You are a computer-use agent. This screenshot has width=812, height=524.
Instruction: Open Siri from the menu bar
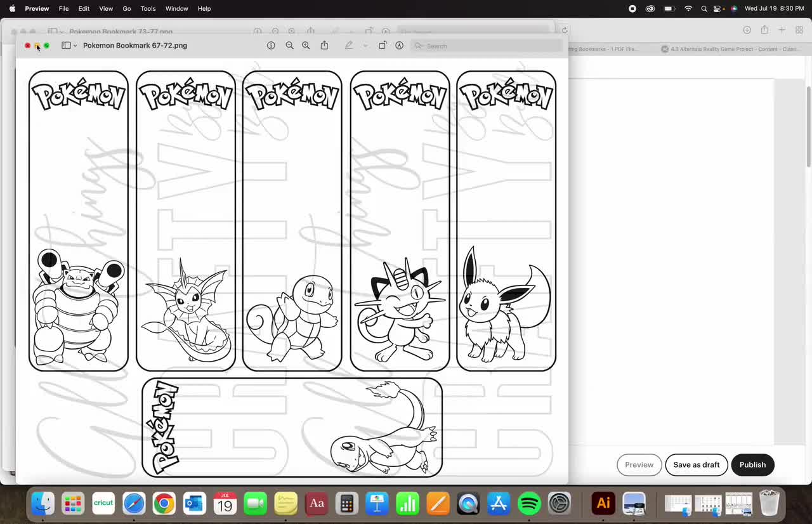coord(734,8)
